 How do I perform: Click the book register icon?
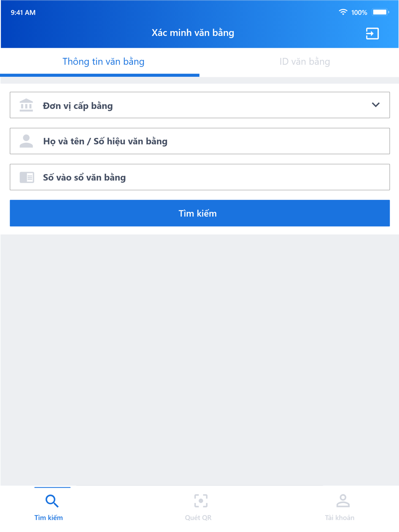(x=27, y=177)
